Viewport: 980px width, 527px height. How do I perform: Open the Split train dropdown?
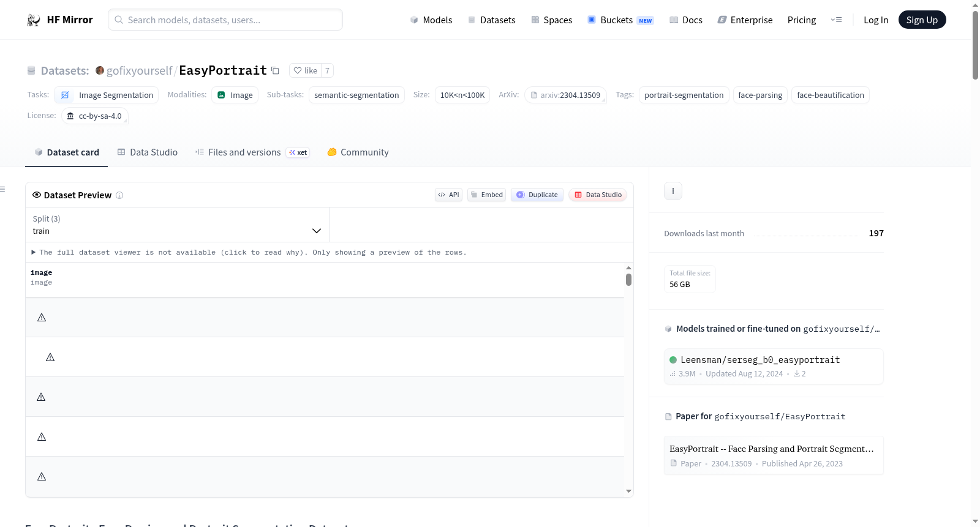click(177, 225)
